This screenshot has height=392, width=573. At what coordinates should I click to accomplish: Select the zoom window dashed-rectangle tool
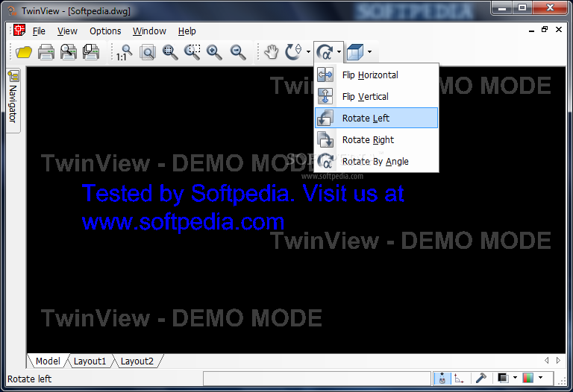tap(192, 52)
